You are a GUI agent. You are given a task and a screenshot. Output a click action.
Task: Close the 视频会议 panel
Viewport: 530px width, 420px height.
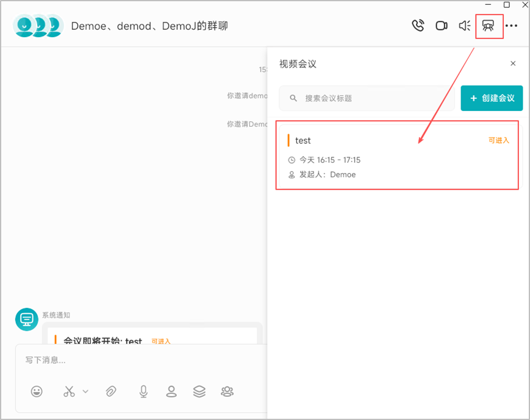click(x=513, y=63)
